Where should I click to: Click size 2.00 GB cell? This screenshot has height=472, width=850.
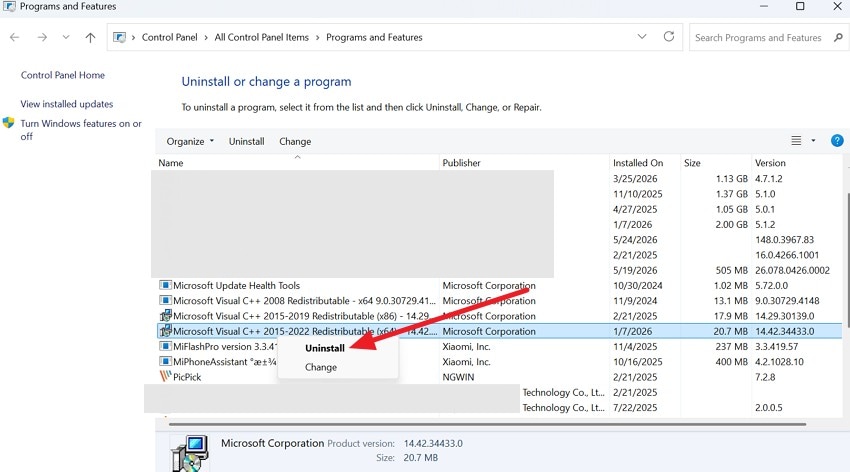731,224
